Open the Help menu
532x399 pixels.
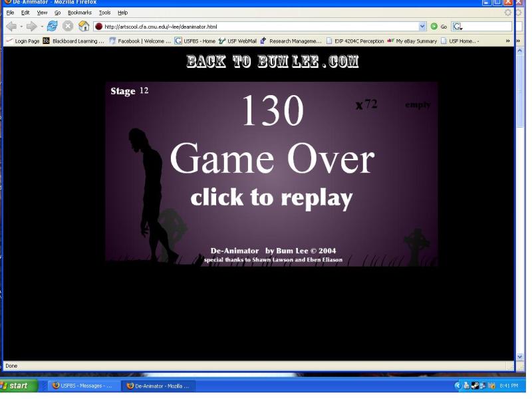point(123,13)
